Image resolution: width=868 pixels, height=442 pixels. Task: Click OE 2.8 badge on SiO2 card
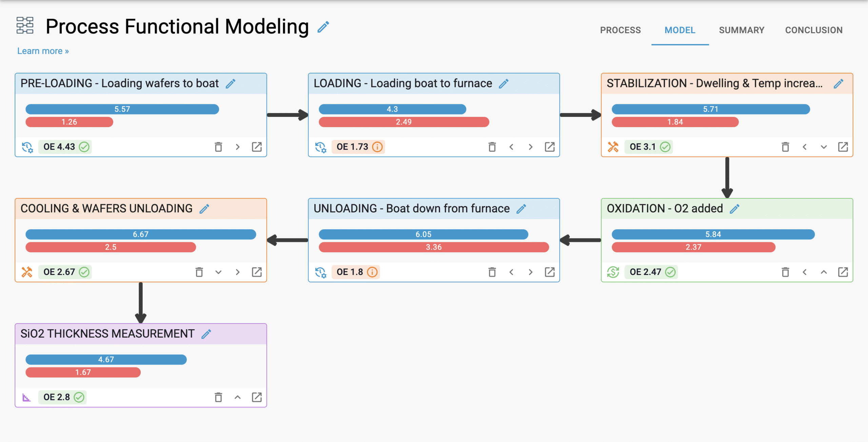[62, 397]
